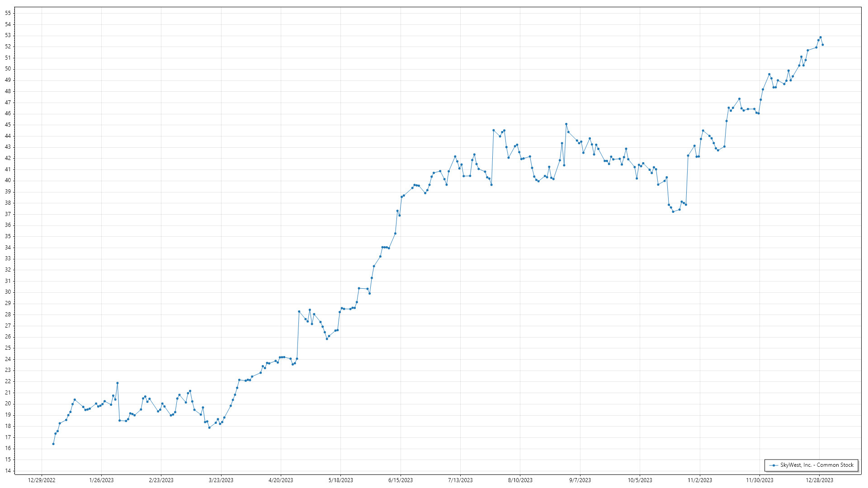Click the 5/18/2023 date label
The height and width of the screenshot is (488, 868).
click(340, 480)
